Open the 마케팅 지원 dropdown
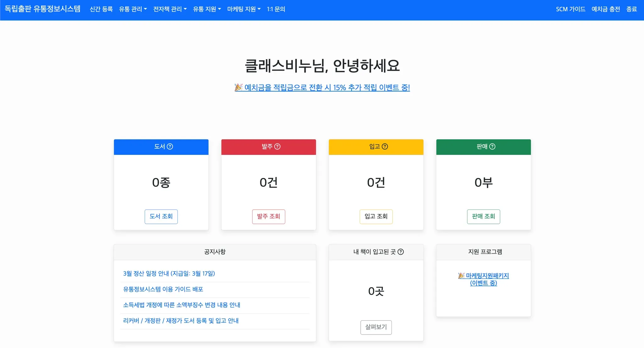Viewport: 644px width, 348px height. (243, 9)
